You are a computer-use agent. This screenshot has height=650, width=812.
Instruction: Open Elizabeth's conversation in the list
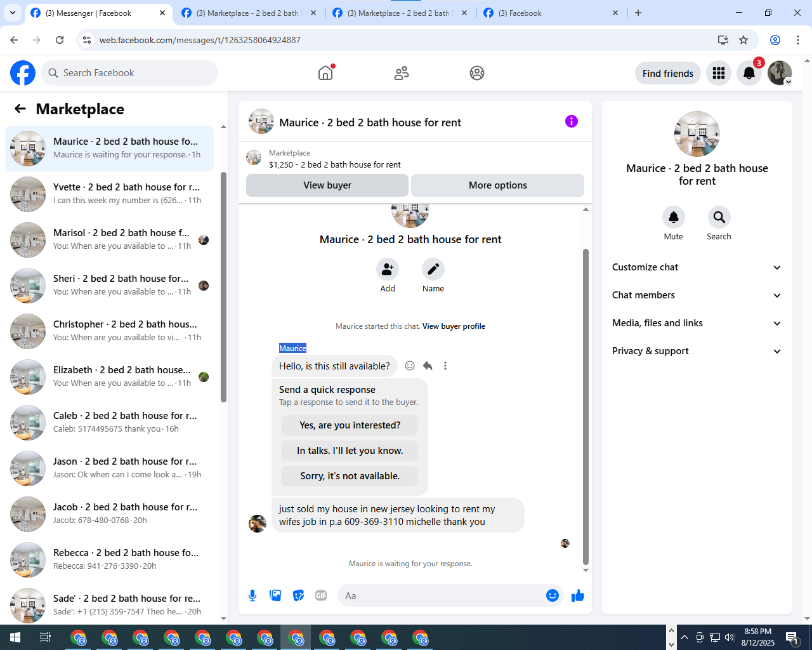[x=109, y=377]
